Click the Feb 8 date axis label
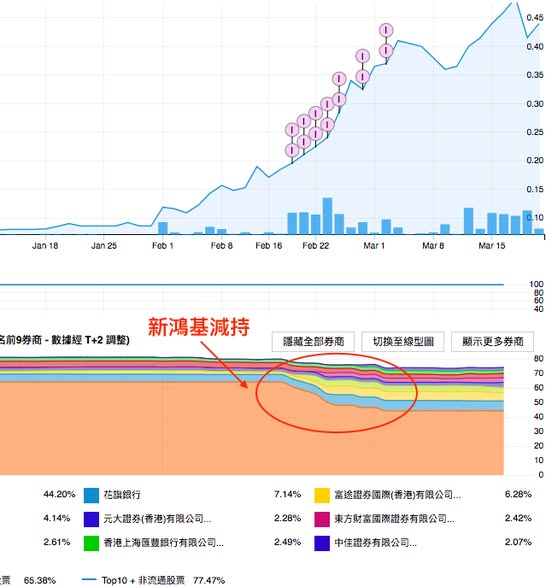Screen dimensions: 552x587 click(222, 246)
